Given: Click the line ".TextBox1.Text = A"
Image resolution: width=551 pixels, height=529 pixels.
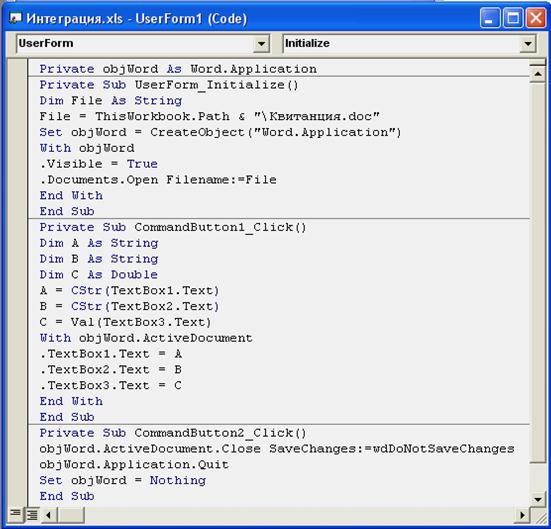Looking at the screenshot, I should point(111,354).
